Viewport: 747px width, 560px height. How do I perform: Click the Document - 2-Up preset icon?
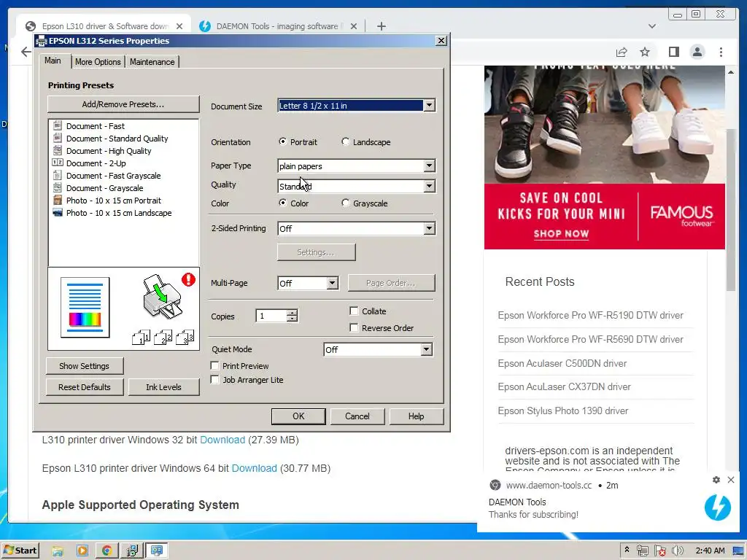[58, 163]
